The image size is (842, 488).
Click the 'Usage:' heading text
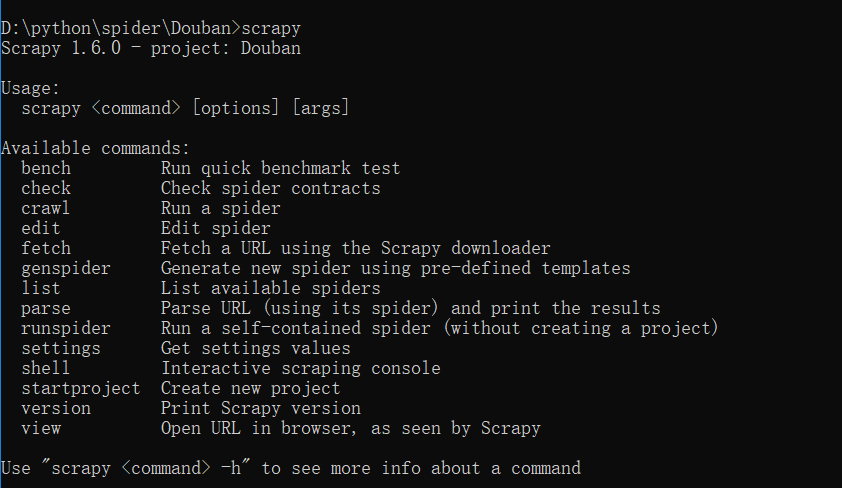31,88
